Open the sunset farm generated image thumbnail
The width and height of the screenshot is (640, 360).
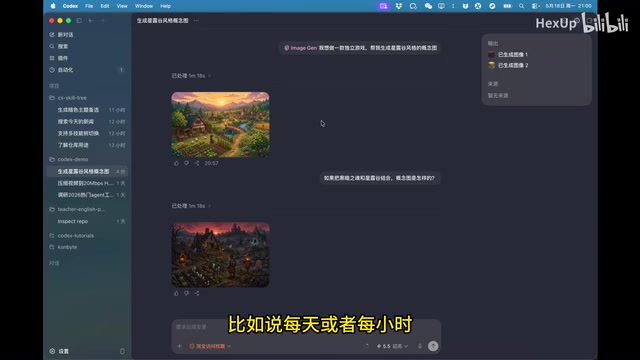coord(220,124)
